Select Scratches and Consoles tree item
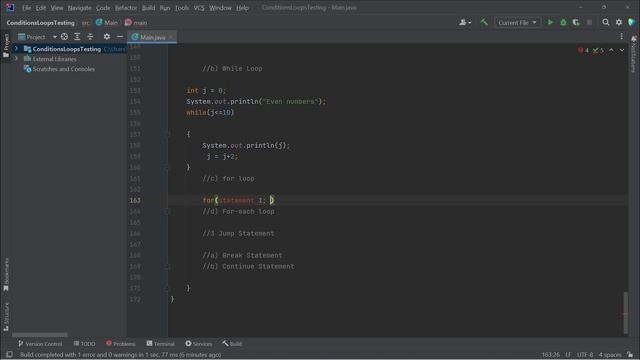The width and height of the screenshot is (640, 360). 63,69
